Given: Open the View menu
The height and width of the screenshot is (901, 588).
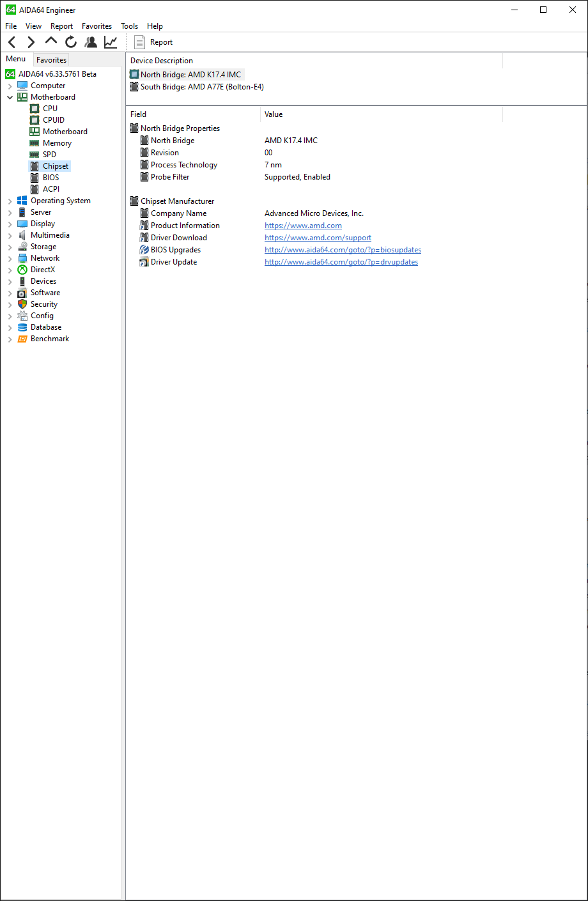Looking at the screenshot, I should pyautogui.click(x=33, y=26).
